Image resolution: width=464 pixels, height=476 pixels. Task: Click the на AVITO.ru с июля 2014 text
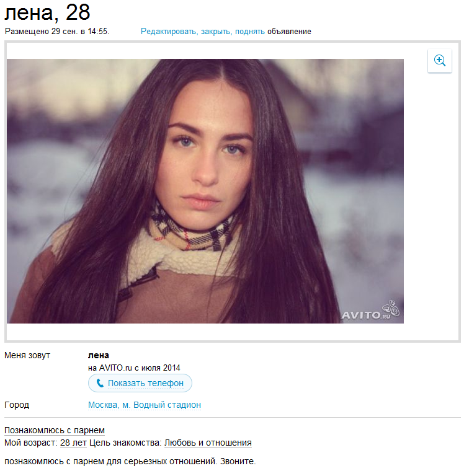(x=134, y=368)
